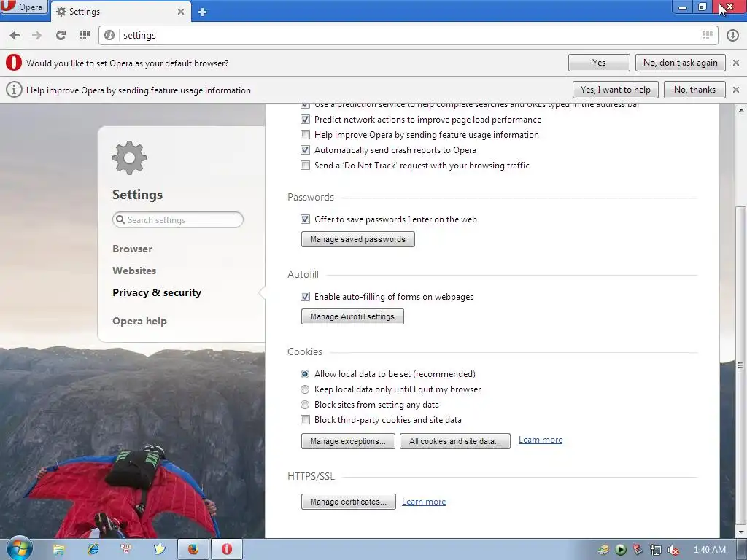Image resolution: width=747 pixels, height=560 pixels.
Task: Open Manage Autofill settings
Action: [x=352, y=316]
